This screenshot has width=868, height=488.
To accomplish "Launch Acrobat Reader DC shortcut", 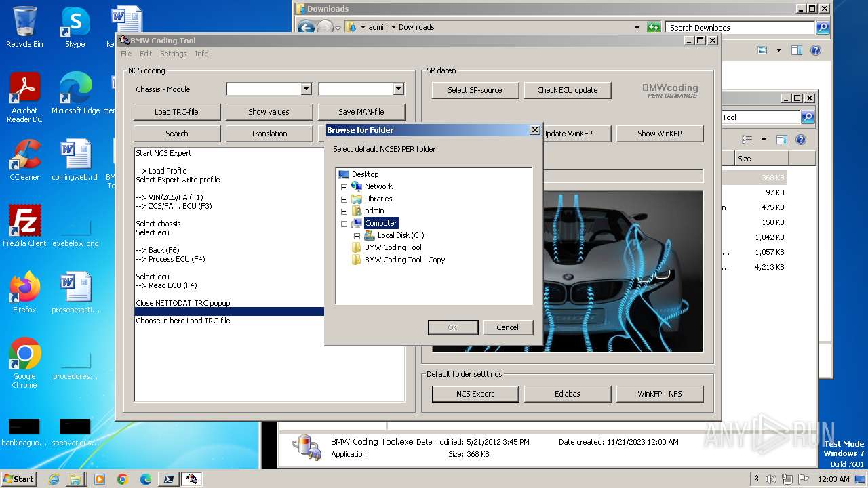I will click(24, 98).
